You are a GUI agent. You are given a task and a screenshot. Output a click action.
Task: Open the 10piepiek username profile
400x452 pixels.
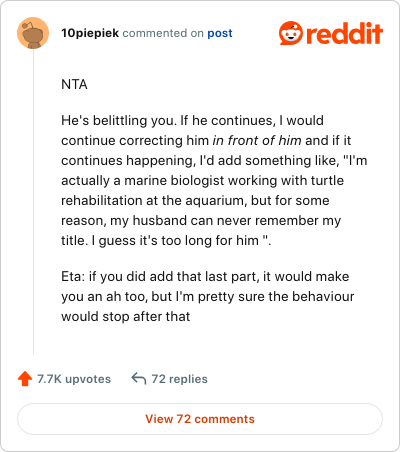[90, 33]
